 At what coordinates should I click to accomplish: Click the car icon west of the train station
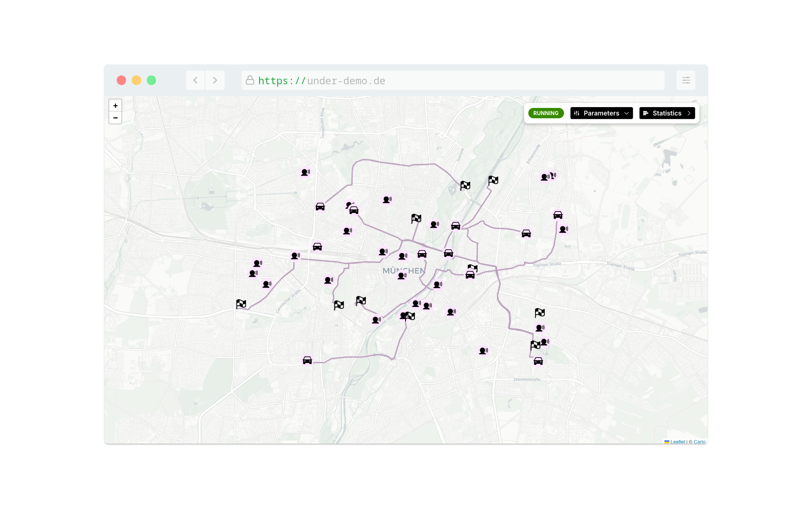(317, 247)
